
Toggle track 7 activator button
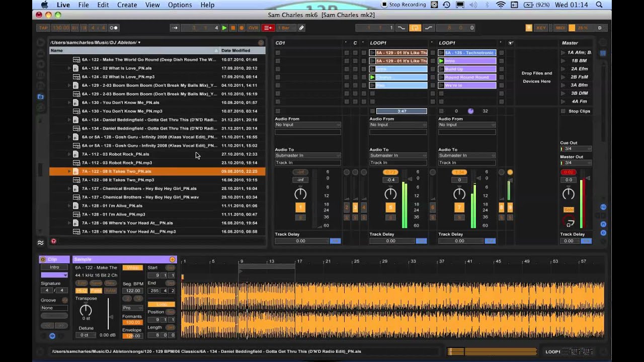tap(459, 207)
